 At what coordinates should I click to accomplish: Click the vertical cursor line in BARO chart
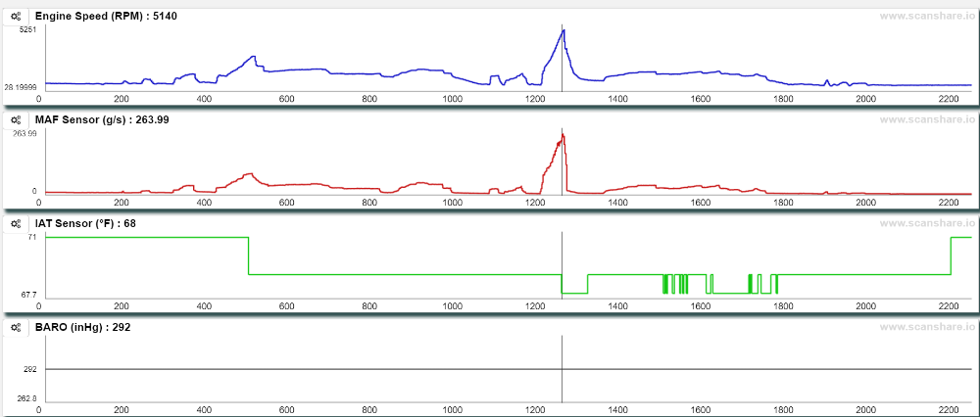(x=562, y=369)
